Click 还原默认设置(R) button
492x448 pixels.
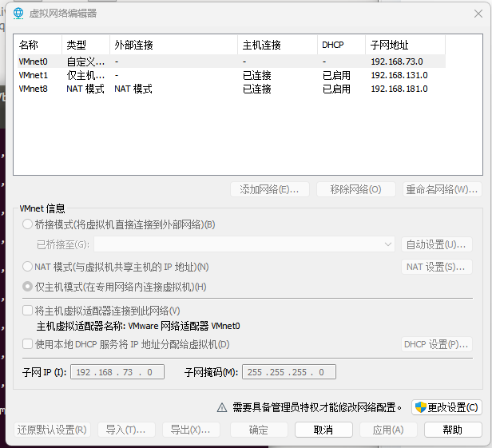coord(53,430)
